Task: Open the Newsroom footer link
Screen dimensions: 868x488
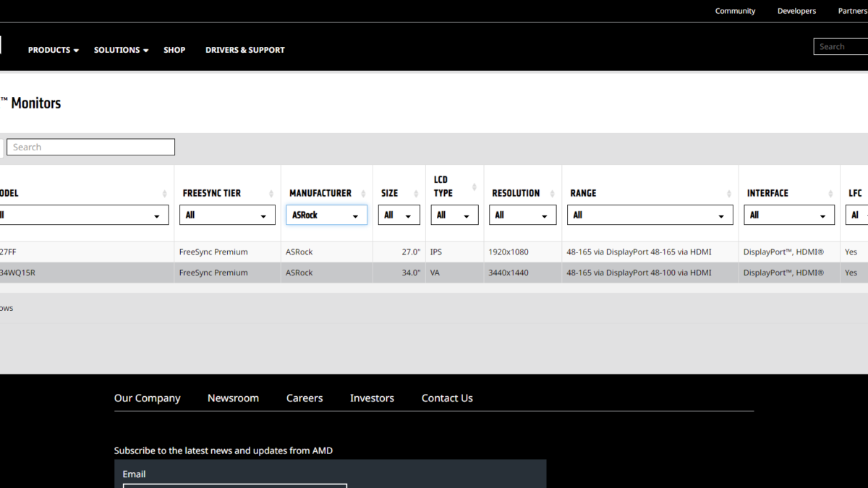Action: tap(233, 398)
